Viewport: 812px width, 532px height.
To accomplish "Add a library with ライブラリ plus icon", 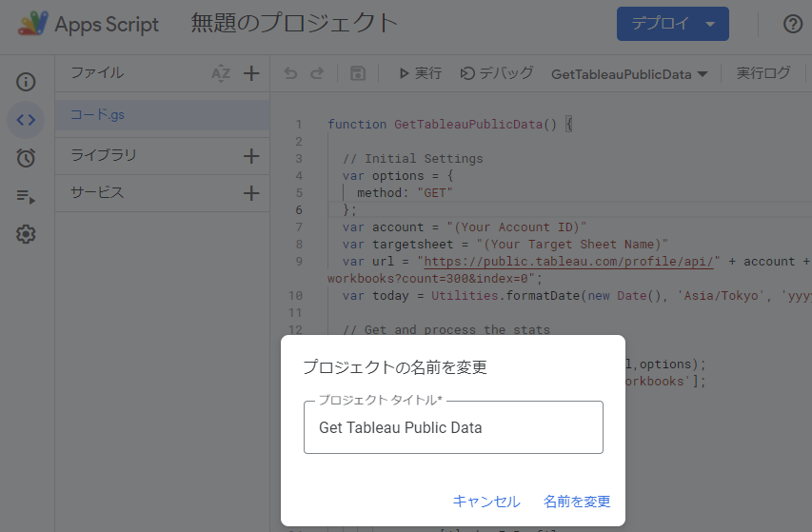I will point(251,156).
